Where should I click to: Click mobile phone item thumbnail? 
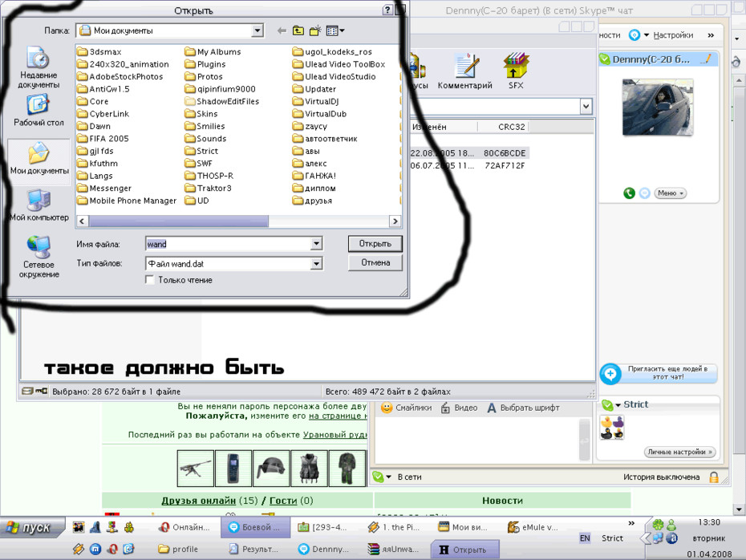233,469
